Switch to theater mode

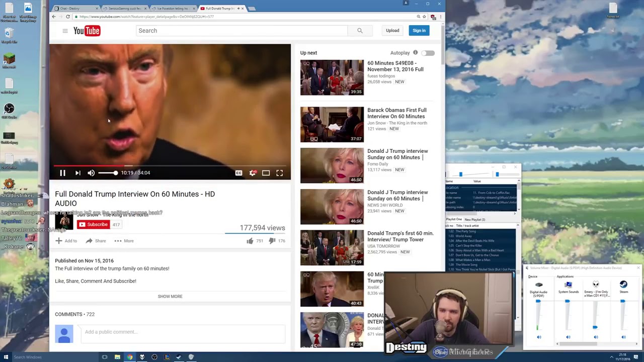(266, 173)
